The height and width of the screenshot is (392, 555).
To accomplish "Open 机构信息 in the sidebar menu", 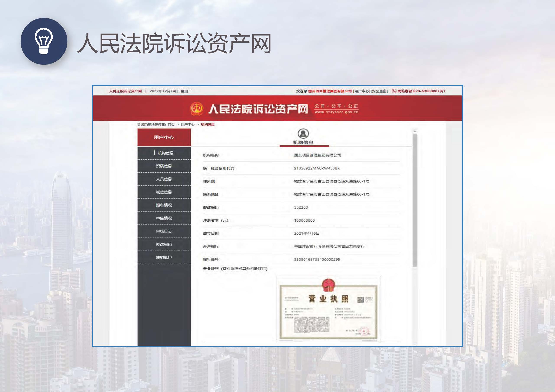I will tap(164, 153).
